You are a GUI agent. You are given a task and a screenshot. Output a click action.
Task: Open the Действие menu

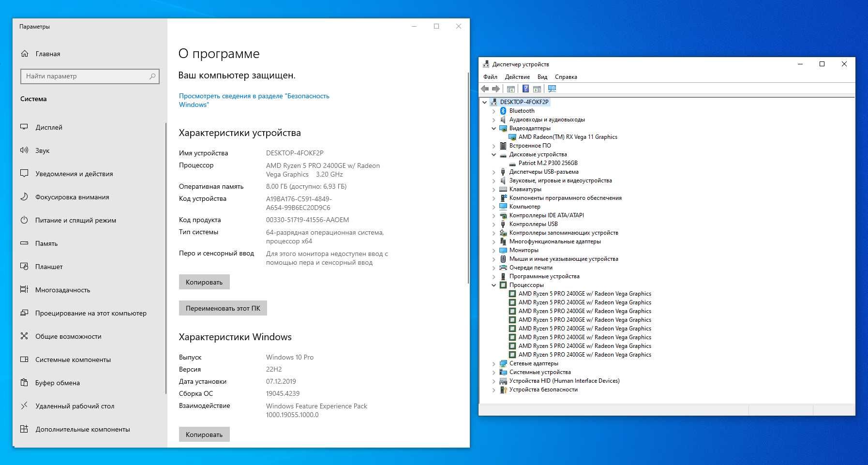click(517, 77)
